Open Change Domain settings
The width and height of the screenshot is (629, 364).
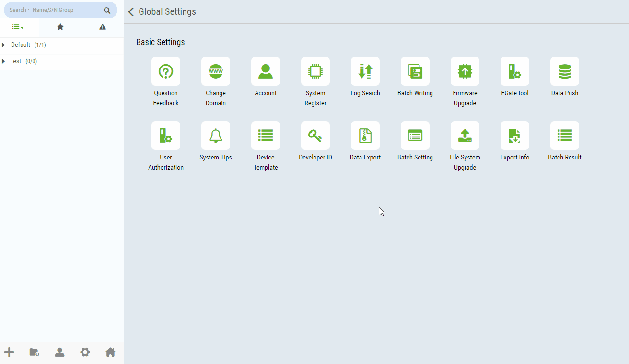pyautogui.click(x=216, y=72)
